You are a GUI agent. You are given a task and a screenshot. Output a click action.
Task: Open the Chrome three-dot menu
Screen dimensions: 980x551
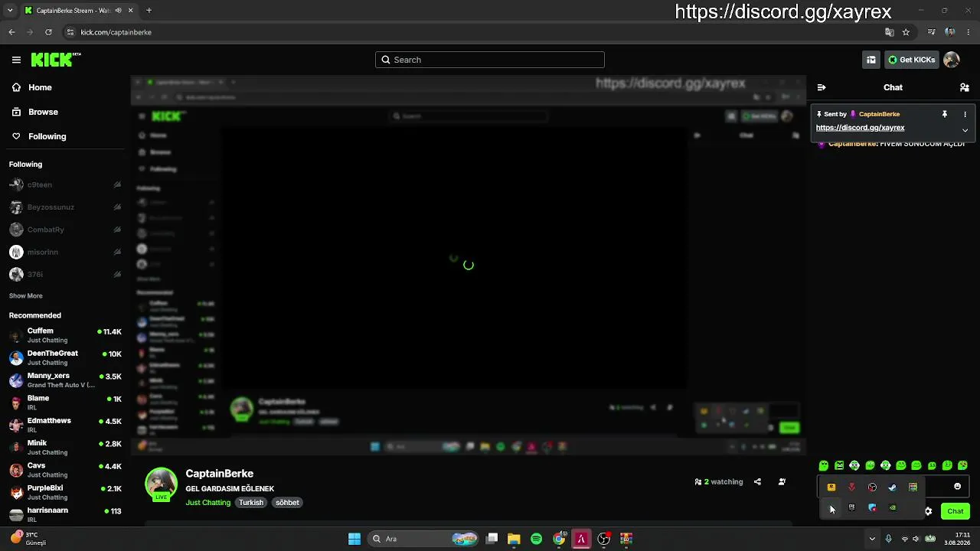click(x=969, y=32)
